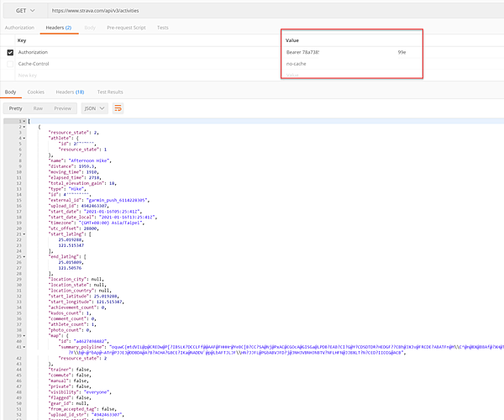
Task: Click the "Hike" type value
Action: tap(76, 189)
